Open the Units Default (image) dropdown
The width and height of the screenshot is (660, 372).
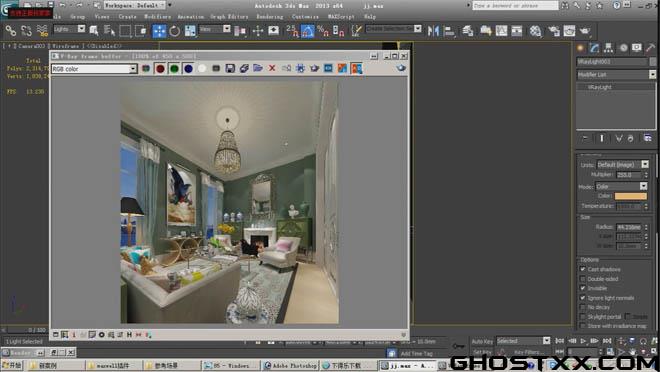622,165
